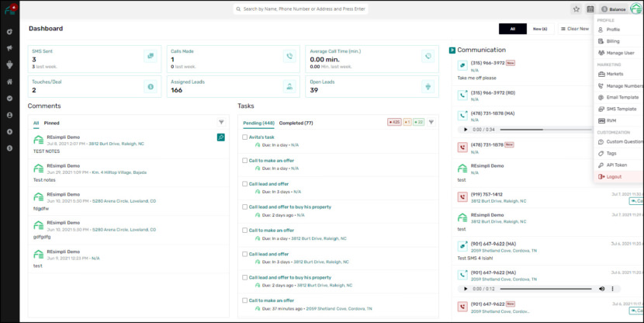Click the star favorites icon in top bar
Viewport: 644px width, 323px height.
(x=576, y=9)
